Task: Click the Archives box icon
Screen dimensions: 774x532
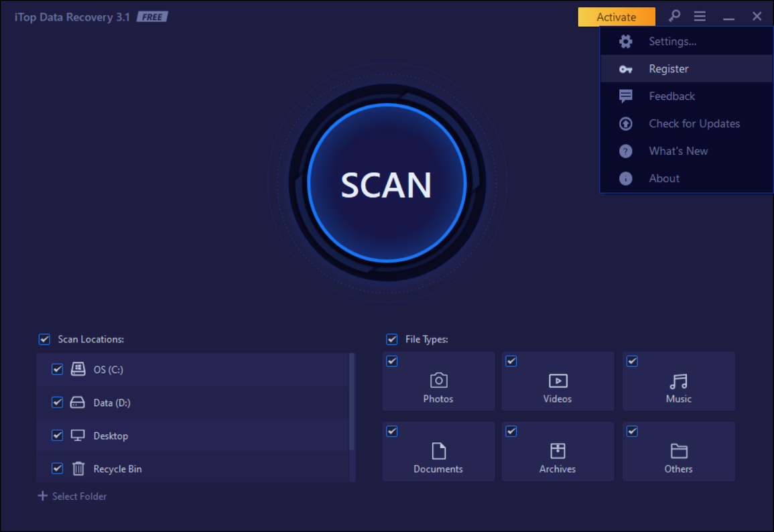Action: coord(558,450)
